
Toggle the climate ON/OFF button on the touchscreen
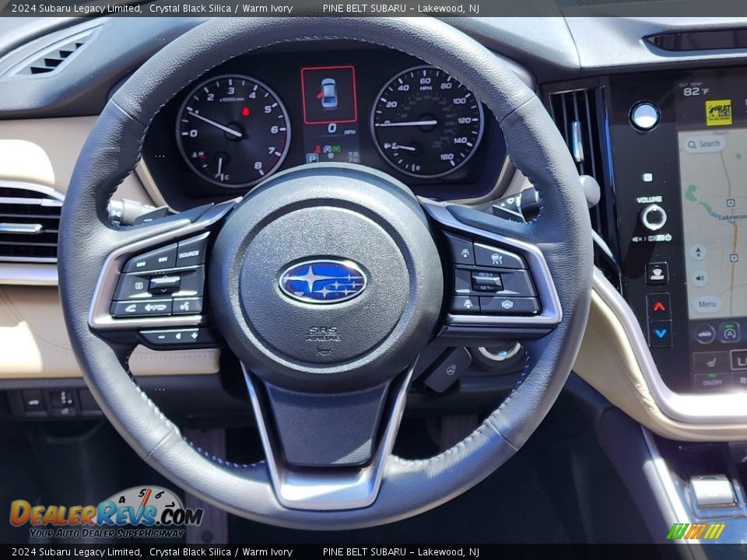coord(713,382)
